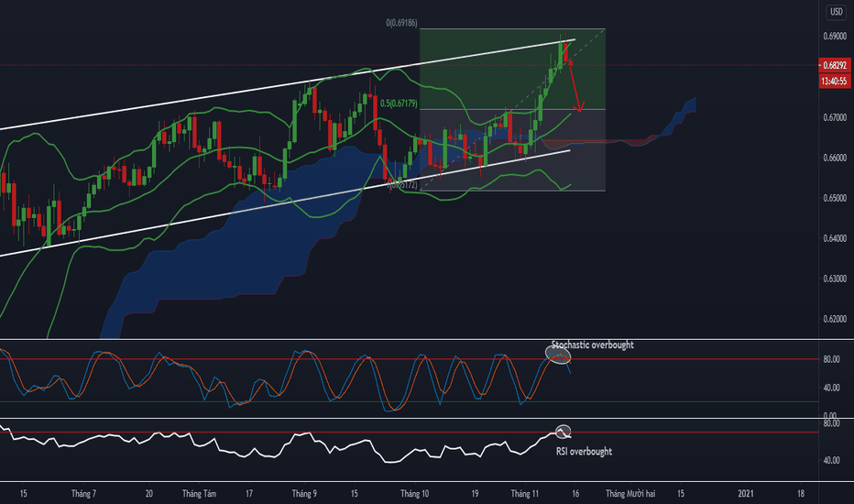This screenshot has width=854, height=504.
Task: Select the 'RSI overbought' annotation text
Action: point(584,451)
